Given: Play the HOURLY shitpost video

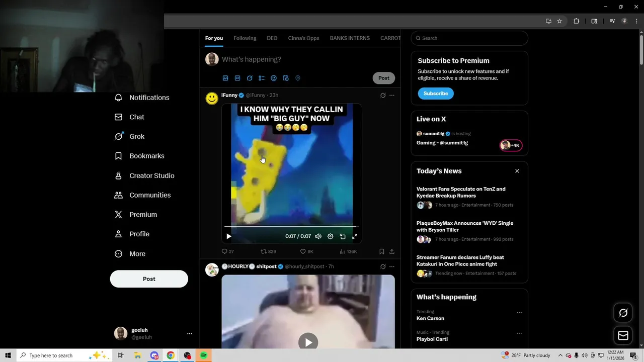Looking at the screenshot, I should pos(308,342).
